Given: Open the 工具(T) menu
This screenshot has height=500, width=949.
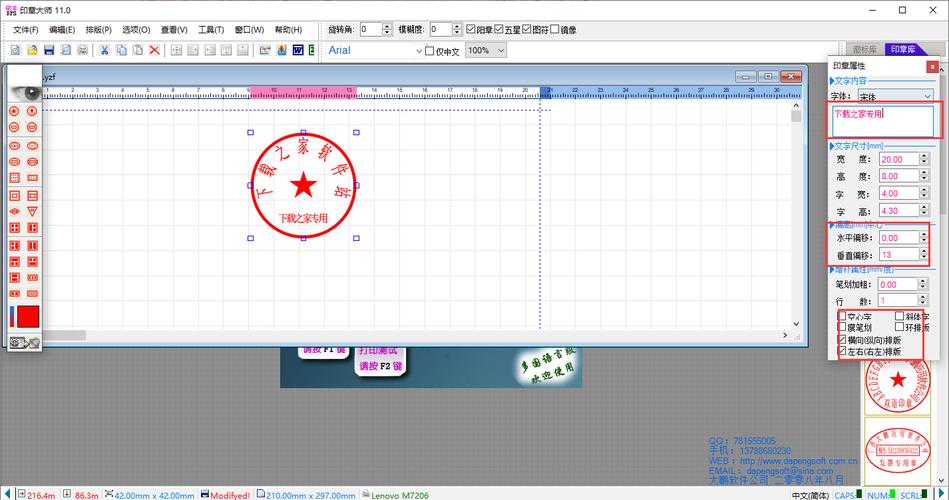Looking at the screenshot, I should (211, 30).
